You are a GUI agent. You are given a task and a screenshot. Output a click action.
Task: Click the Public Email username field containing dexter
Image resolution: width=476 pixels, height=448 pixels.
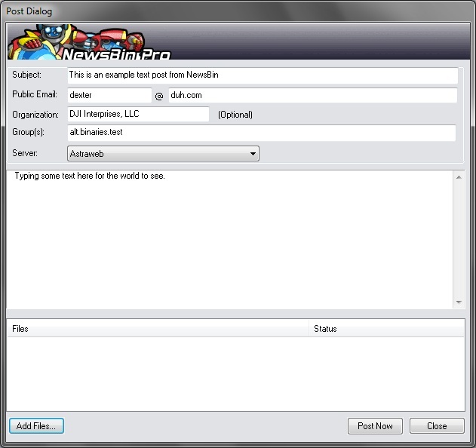(109, 95)
